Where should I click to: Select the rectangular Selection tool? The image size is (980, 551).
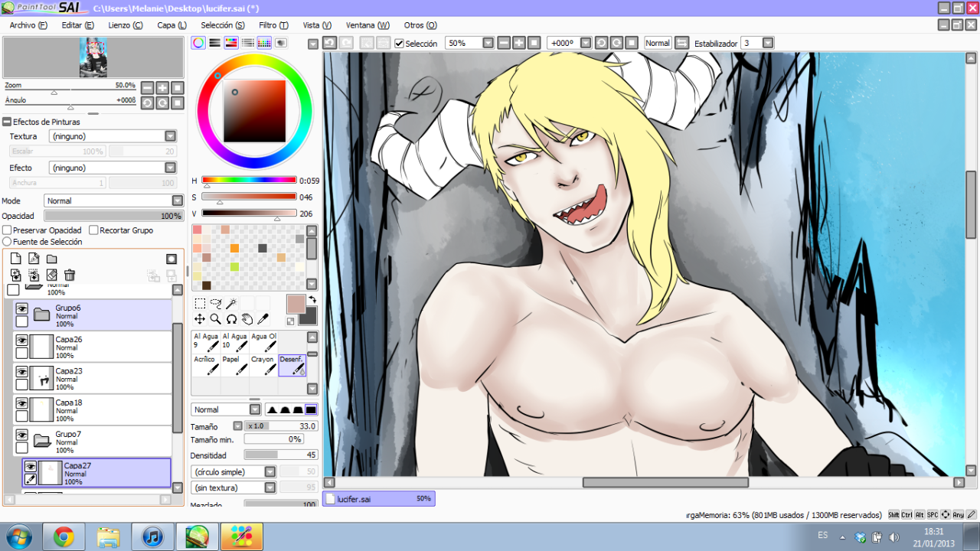[200, 304]
